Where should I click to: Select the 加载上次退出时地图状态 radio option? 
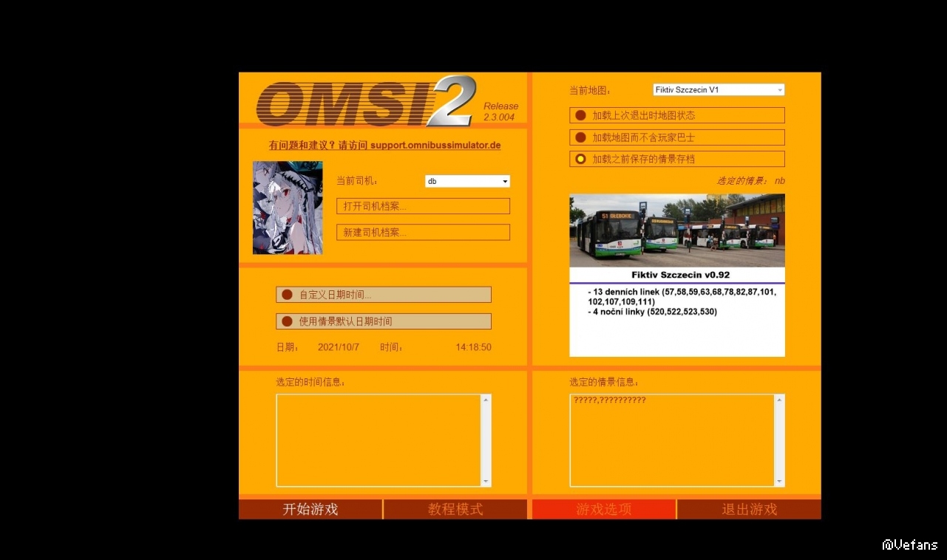click(x=677, y=115)
